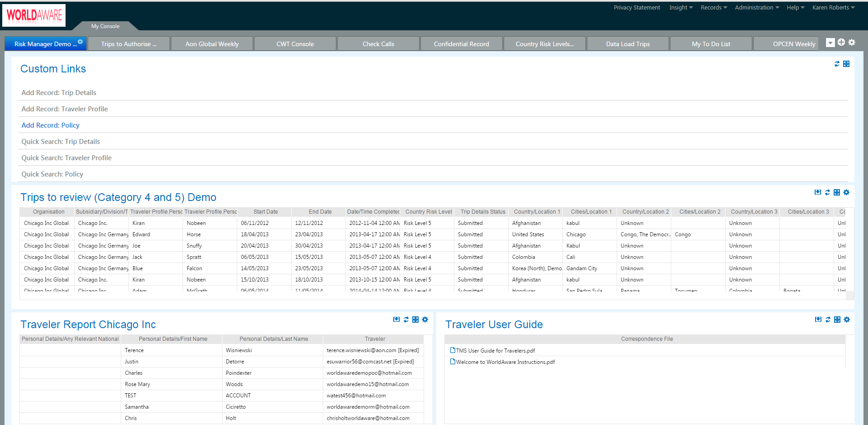Screen dimensions: 868x425
Task: Open console tab settings gear
Action: (852, 42)
